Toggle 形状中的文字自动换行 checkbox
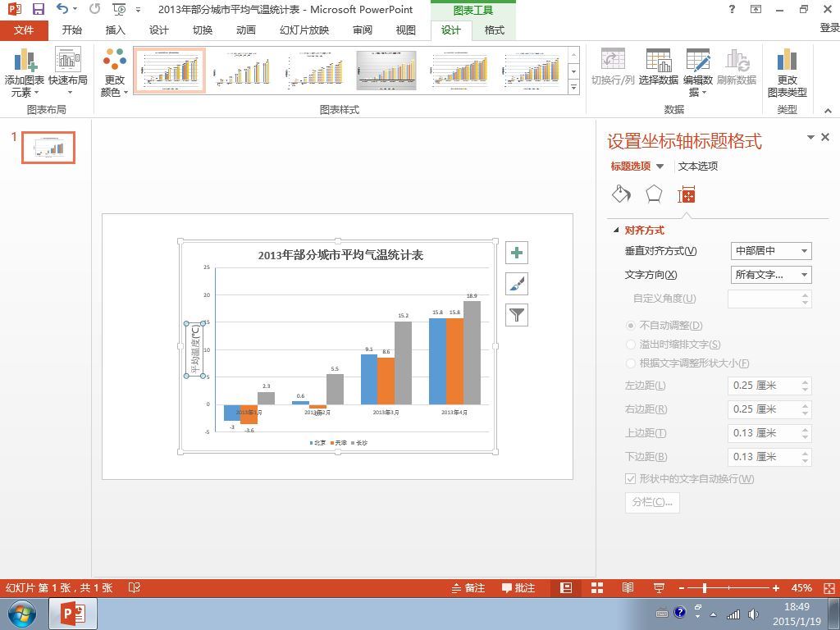 click(631, 478)
